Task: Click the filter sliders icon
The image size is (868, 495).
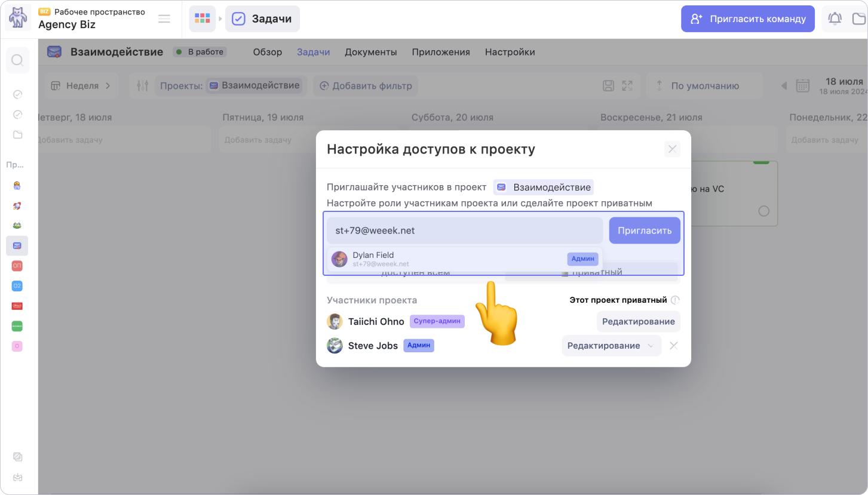Action: tap(142, 86)
